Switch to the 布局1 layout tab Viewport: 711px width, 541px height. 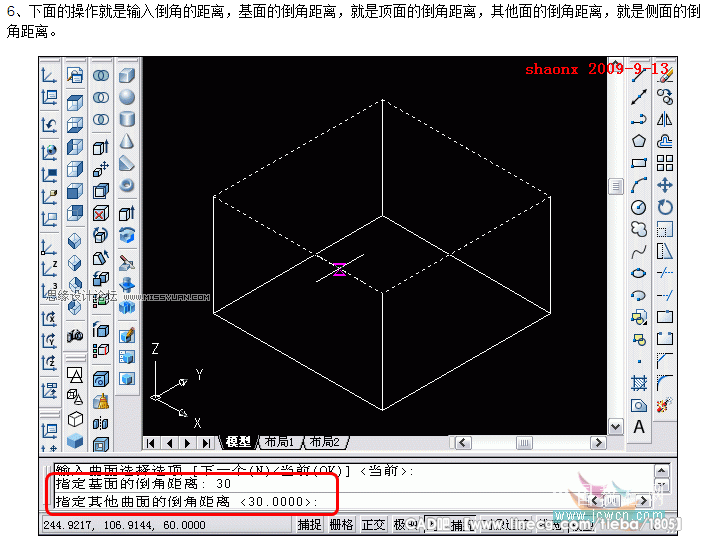279,443
